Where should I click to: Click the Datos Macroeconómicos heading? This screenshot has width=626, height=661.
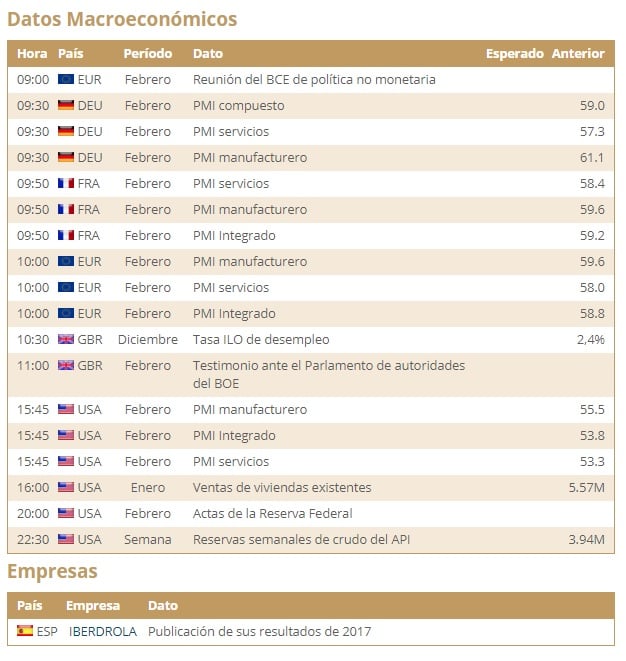coord(122,19)
